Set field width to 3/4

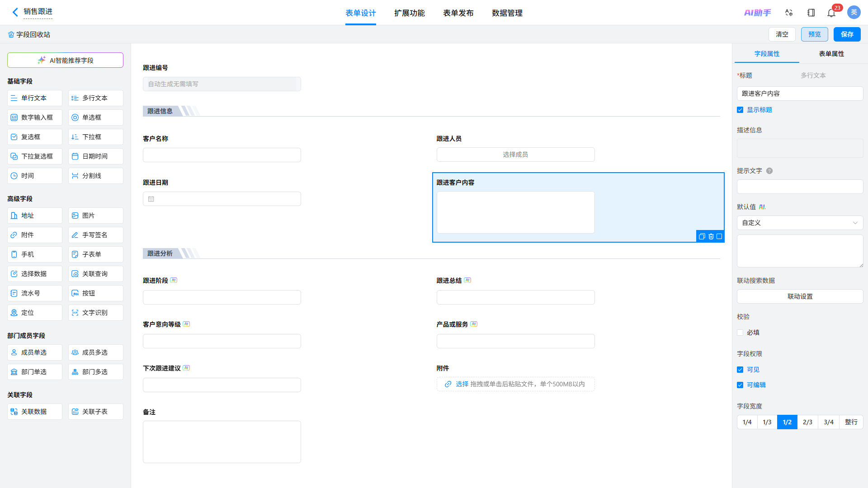pos(828,422)
